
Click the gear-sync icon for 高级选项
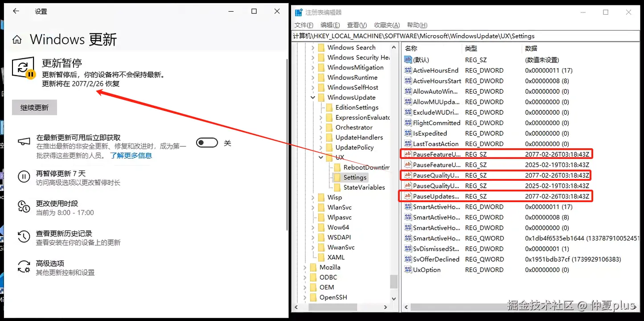tap(24, 266)
